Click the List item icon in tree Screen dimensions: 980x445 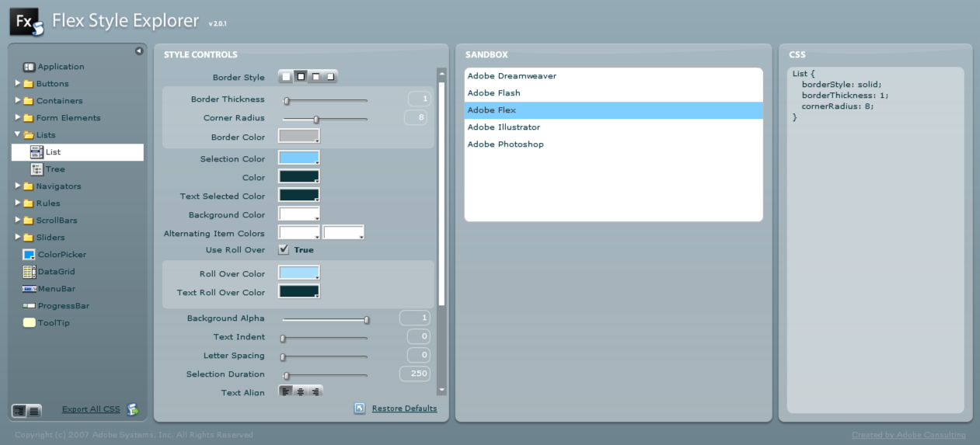37,152
